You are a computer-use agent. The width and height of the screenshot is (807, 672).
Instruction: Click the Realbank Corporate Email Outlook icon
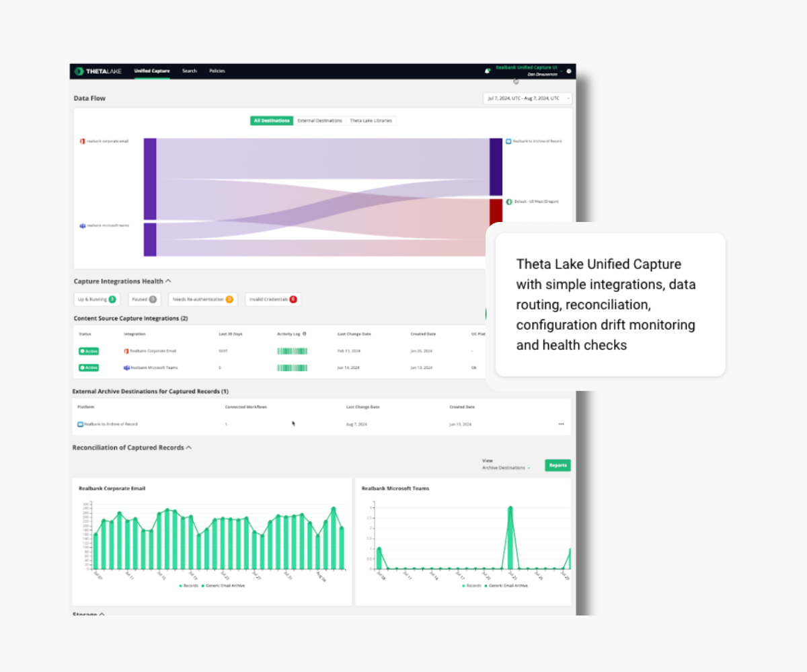point(126,350)
